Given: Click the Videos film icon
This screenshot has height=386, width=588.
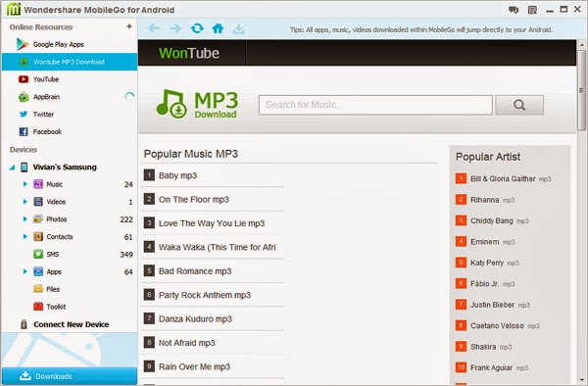Looking at the screenshot, I should click(x=38, y=202).
